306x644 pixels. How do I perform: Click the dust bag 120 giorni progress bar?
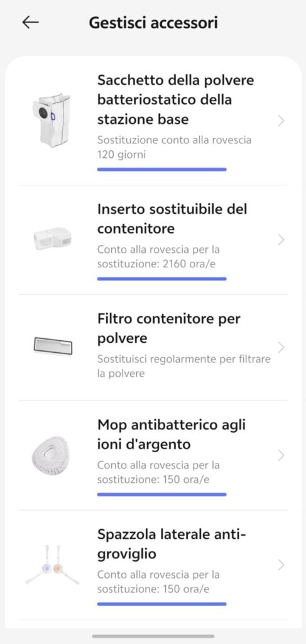[161, 169]
